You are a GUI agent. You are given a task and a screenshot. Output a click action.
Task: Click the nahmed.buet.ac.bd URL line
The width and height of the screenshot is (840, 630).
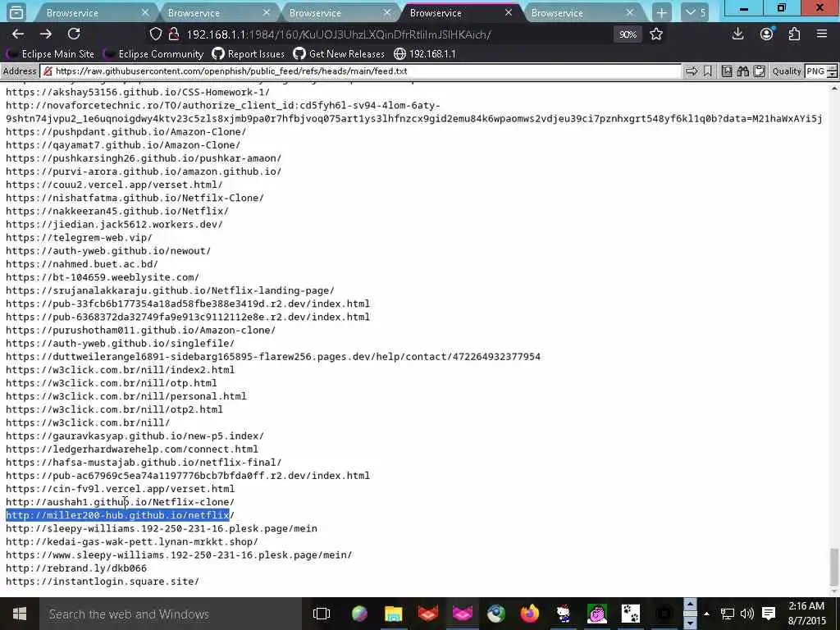pyautogui.click(x=82, y=264)
